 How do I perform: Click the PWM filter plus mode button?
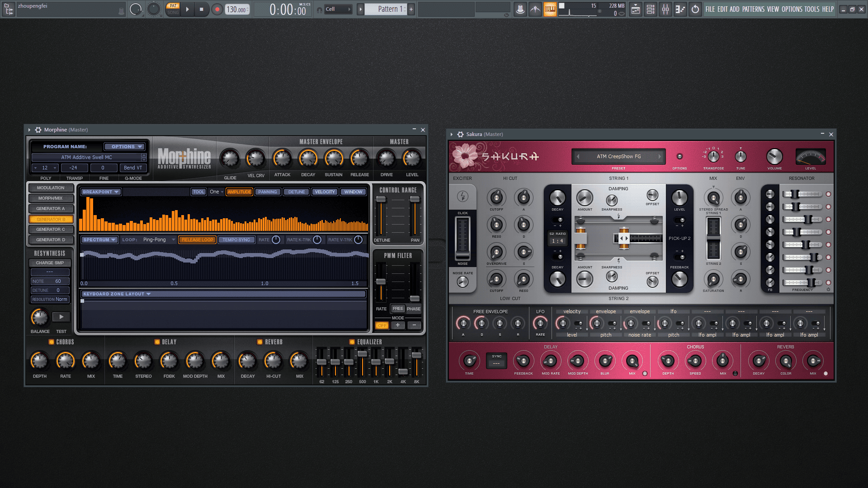pyautogui.click(x=398, y=325)
